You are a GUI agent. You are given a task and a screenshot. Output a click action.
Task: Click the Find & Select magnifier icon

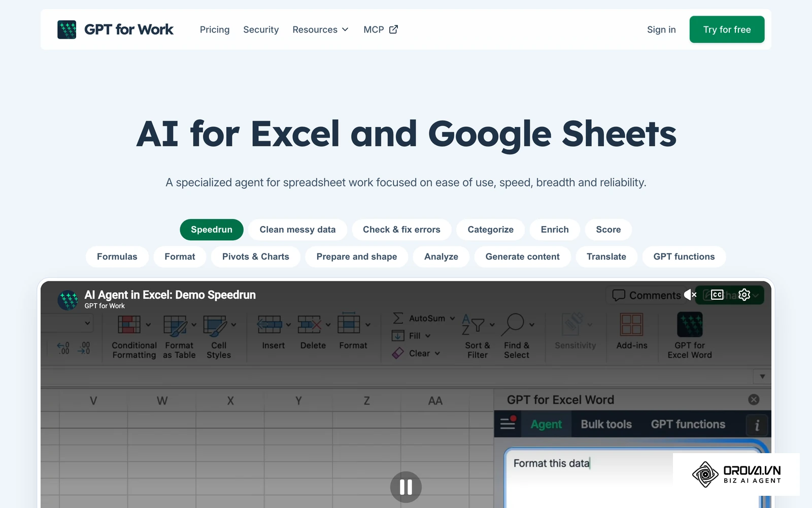[513, 325]
